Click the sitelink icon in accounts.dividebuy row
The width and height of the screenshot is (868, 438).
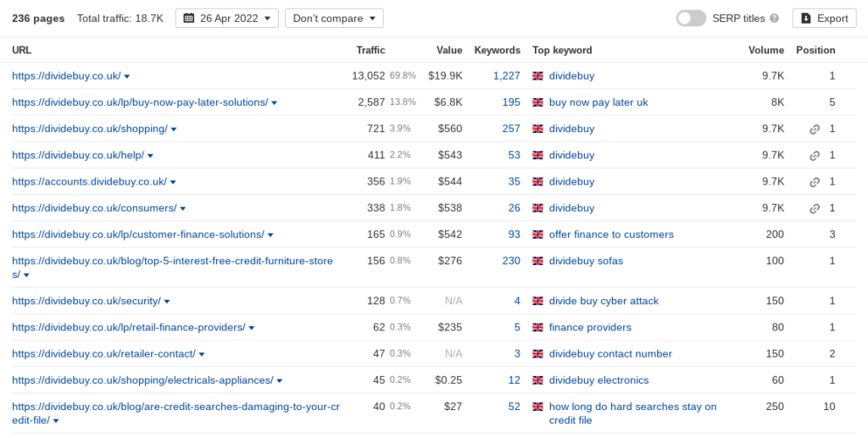815,182
